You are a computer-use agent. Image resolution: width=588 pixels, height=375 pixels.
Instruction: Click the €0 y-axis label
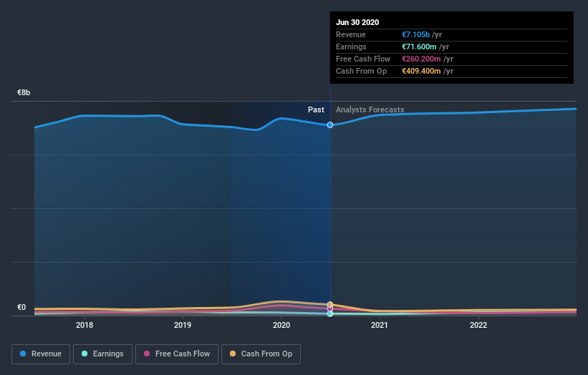coord(21,307)
